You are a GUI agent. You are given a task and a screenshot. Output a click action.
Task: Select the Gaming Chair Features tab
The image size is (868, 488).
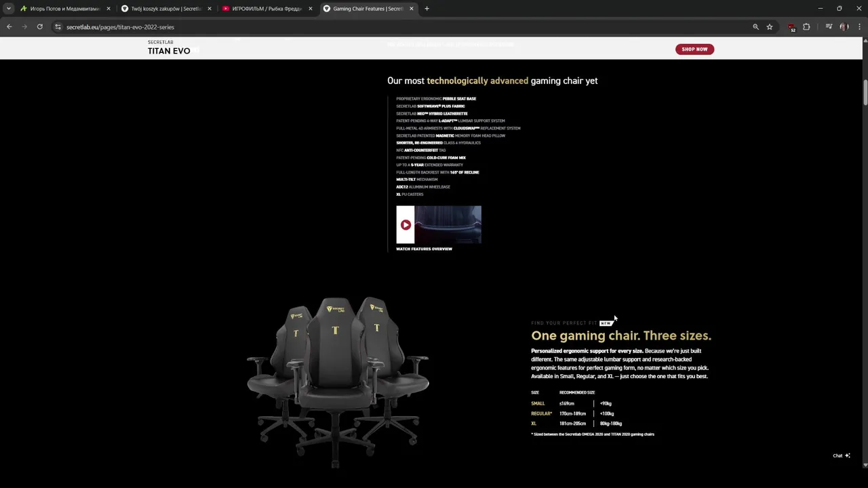368,9
